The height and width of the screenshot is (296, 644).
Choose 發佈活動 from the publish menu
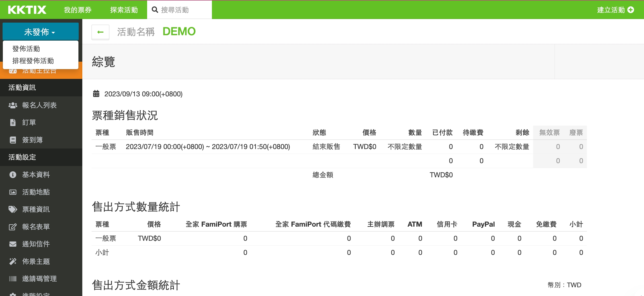pyautogui.click(x=26, y=48)
